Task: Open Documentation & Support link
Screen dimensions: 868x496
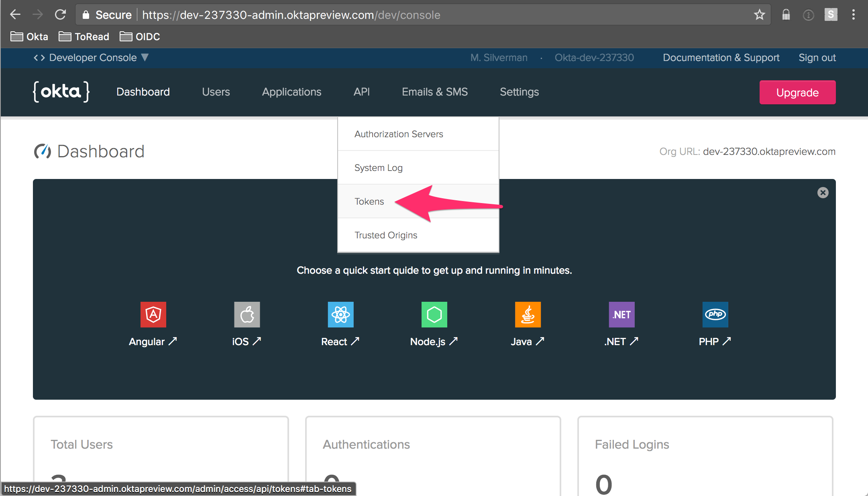Action: (x=721, y=58)
